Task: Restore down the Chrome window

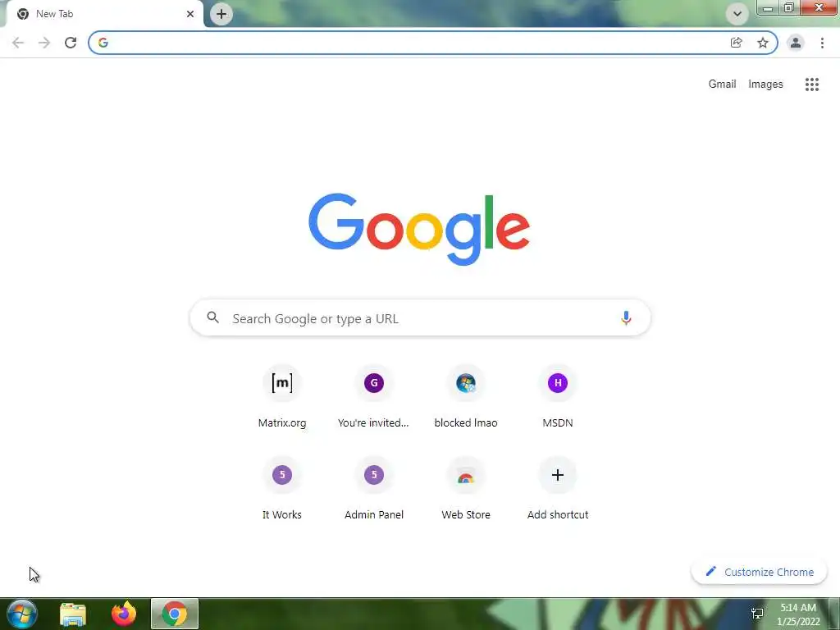Action: tap(788, 7)
